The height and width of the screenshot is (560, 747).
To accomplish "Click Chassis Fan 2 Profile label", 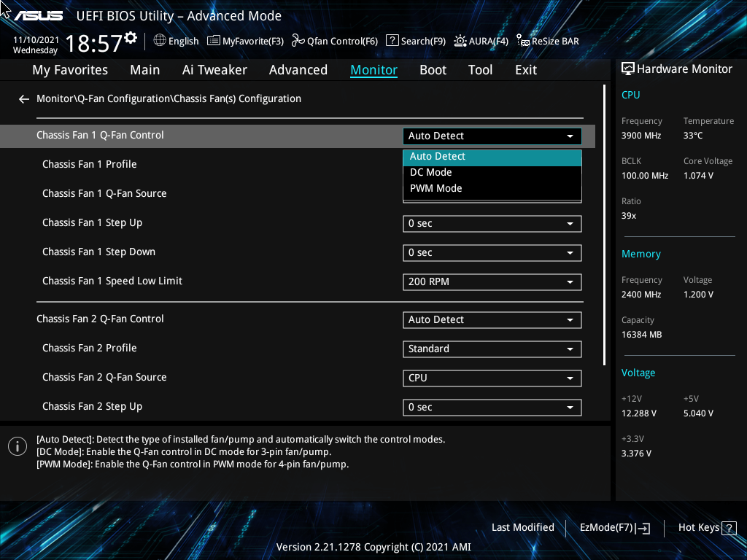I will [90, 348].
